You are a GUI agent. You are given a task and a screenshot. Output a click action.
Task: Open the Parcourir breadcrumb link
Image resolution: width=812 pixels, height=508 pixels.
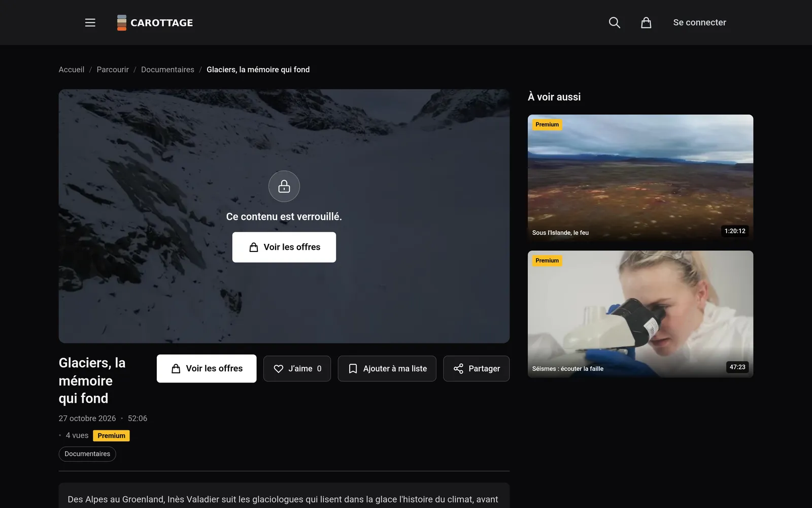tap(113, 70)
